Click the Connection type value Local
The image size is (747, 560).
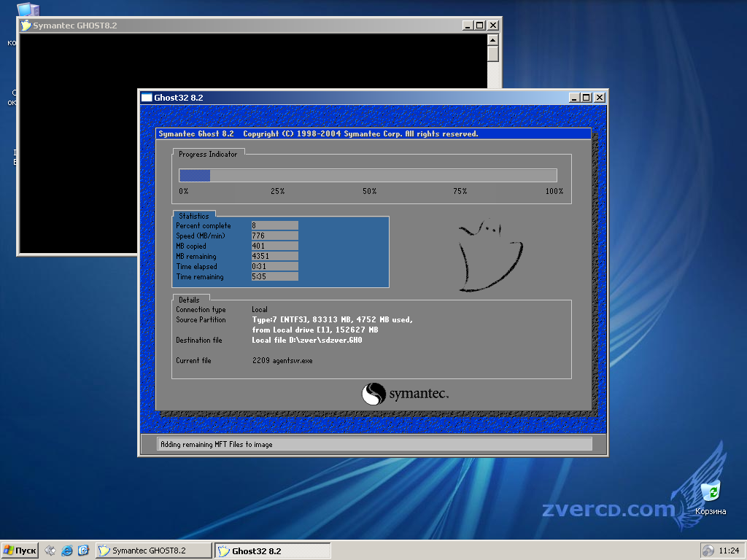pyautogui.click(x=260, y=309)
